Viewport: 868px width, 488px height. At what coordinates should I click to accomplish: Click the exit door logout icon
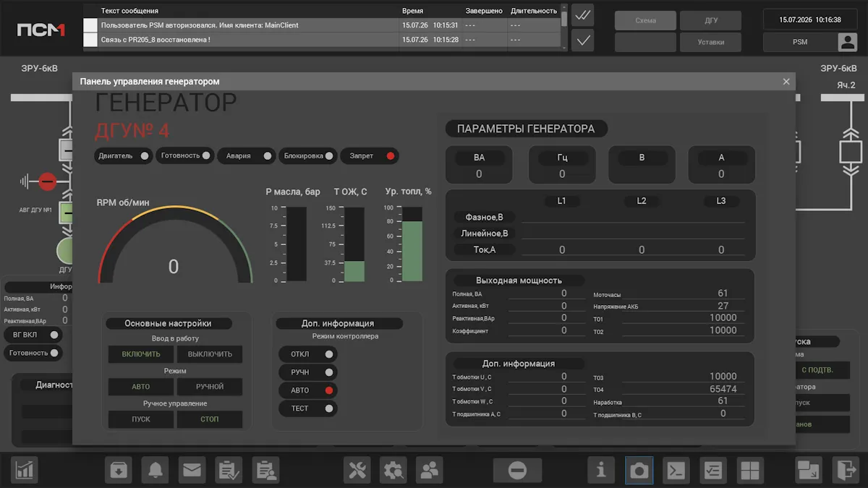click(x=846, y=471)
